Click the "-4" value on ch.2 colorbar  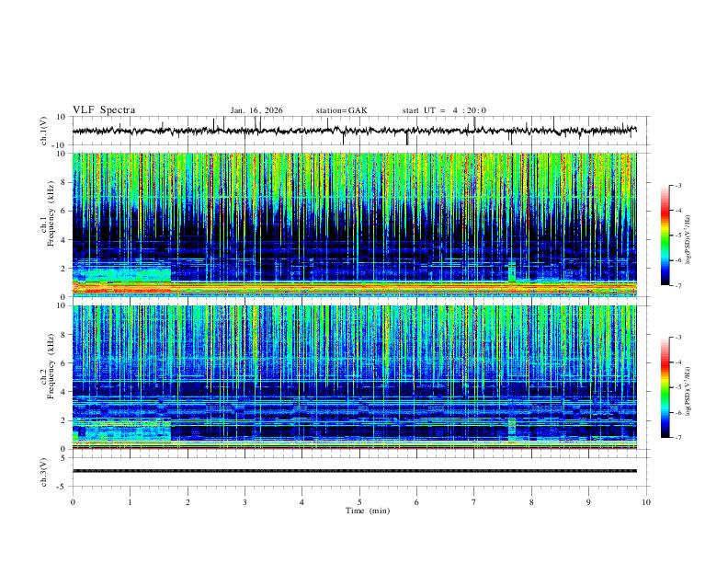click(678, 362)
